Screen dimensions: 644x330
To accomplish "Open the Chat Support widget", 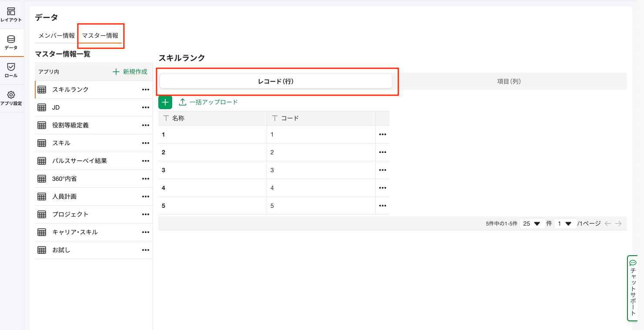I will [x=633, y=288].
